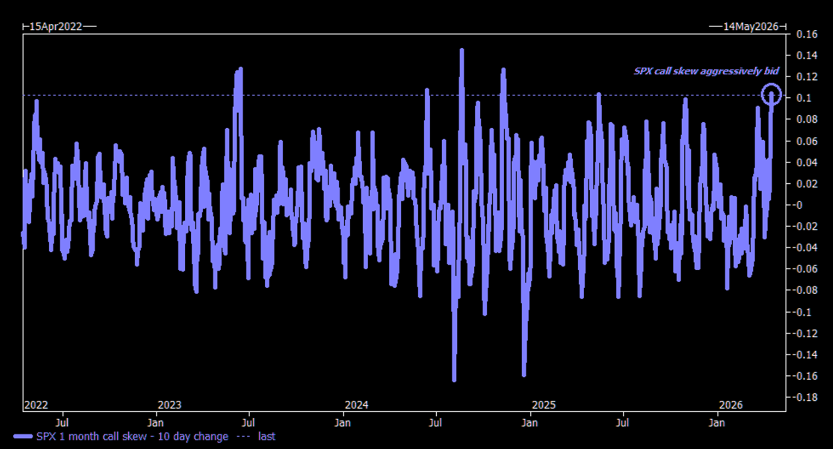Click the 2023 year label on the x-axis
833x449 pixels.
click(x=169, y=405)
